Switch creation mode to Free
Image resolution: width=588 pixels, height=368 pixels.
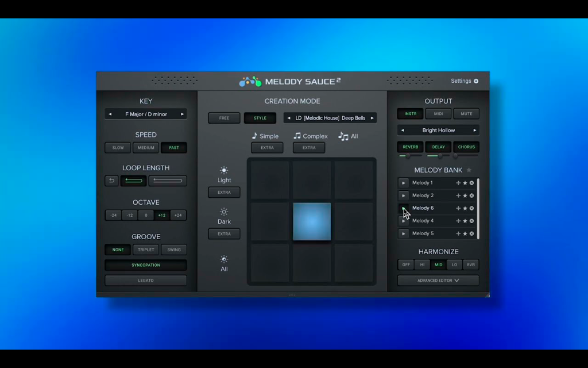[x=225, y=118]
